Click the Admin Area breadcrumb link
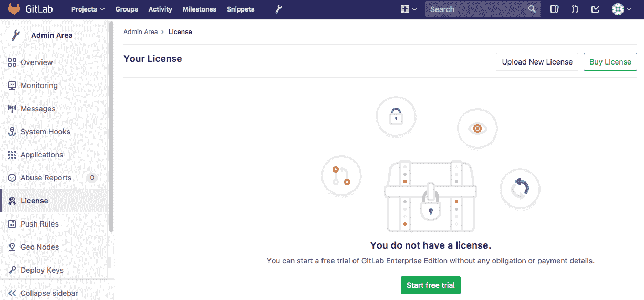Image resolution: width=644 pixels, height=300 pixels. [x=140, y=32]
